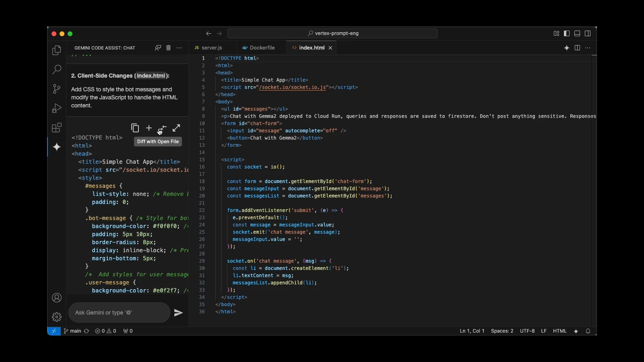Open the Manage gear icon
Image resolution: width=644 pixels, height=362 pixels.
pyautogui.click(x=57, y=317)
